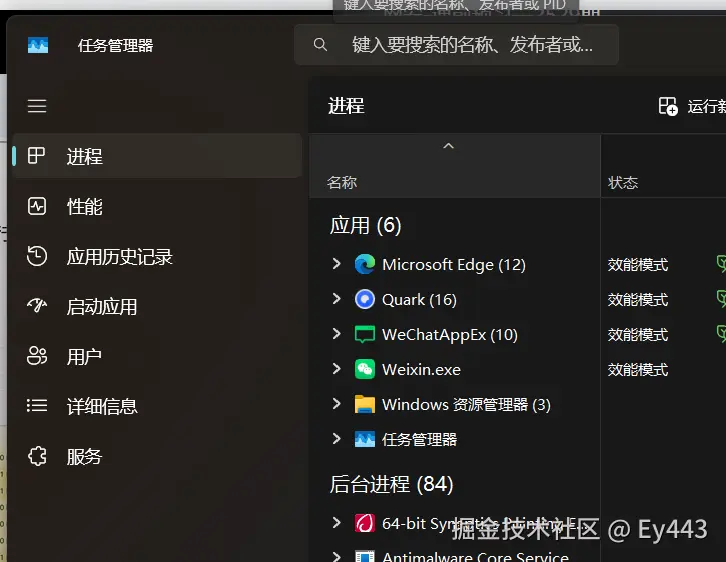Click 效能模式 status for WeChatAppEx
This screenshot has width=726, height=562.
638,334
